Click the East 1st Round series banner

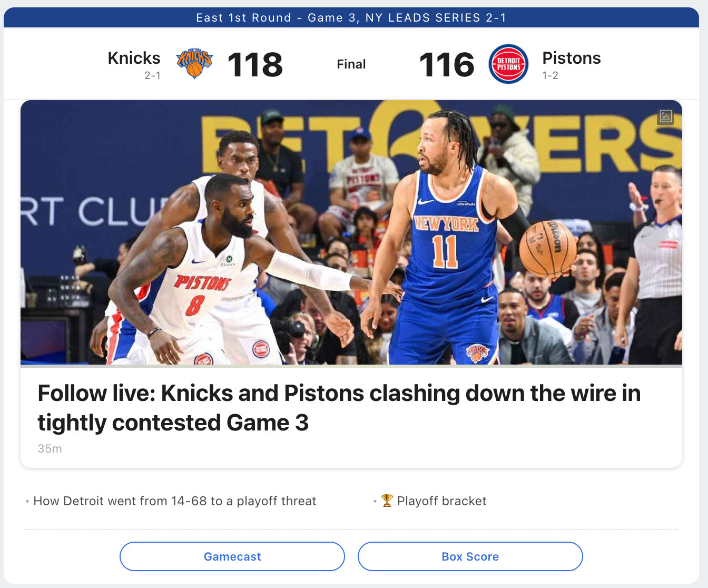[351, 17]
